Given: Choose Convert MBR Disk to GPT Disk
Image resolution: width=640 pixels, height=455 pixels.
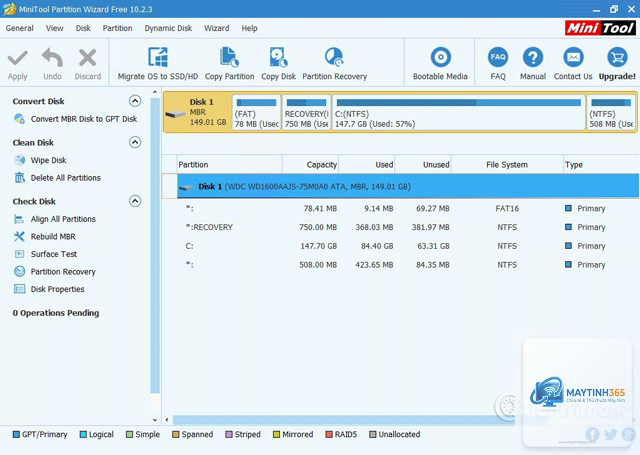Looking at the screenshot, I should tap(84, 119).
